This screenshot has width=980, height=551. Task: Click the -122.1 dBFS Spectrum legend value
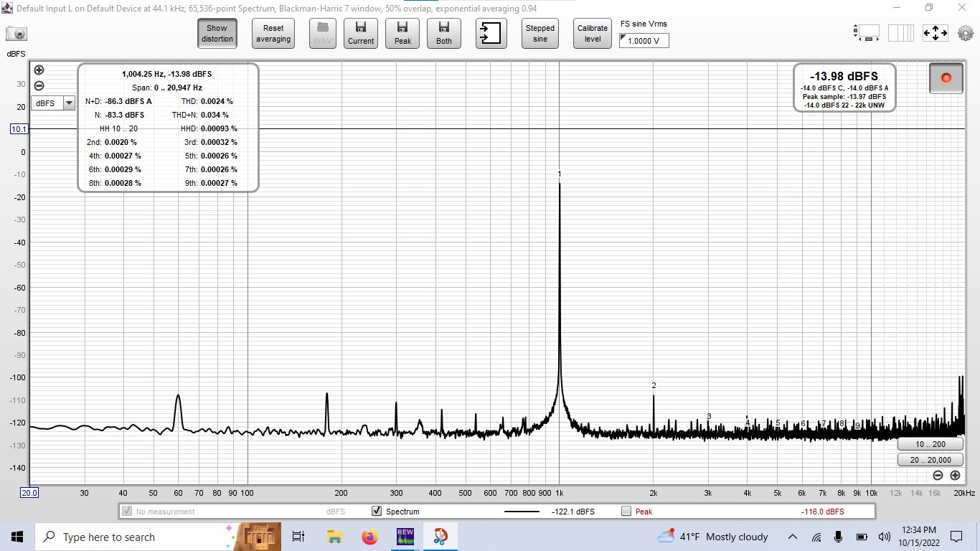(573, 512)
